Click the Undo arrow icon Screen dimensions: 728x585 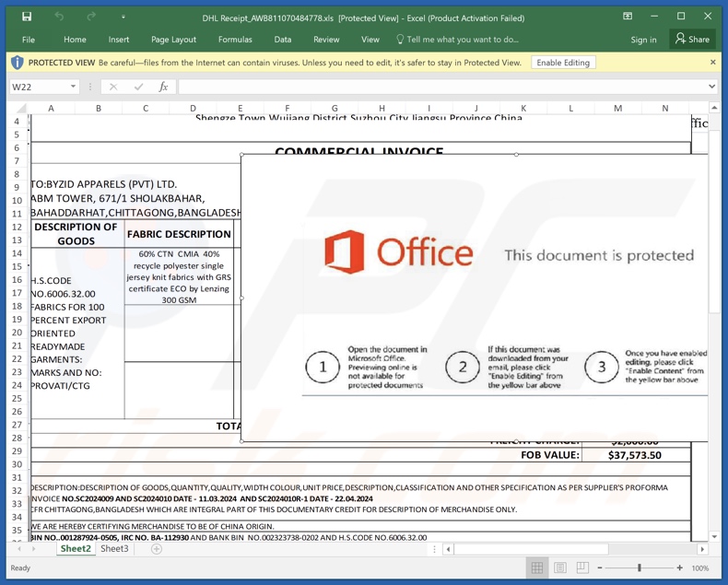coord(59,17)
